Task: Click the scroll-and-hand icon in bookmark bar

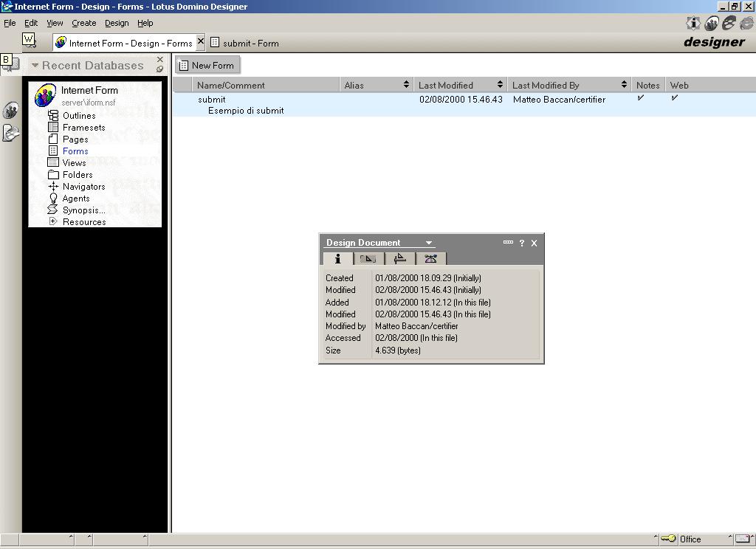Action: (x=10, y=133)
